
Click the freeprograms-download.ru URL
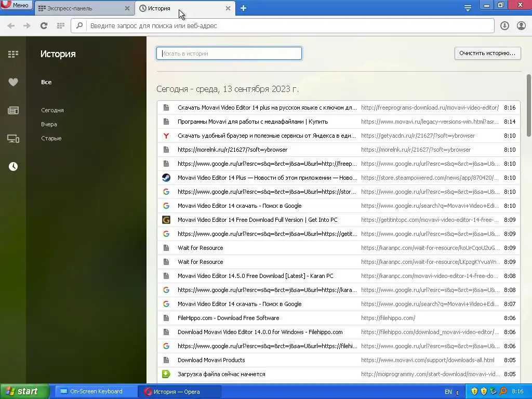pos(430,108)
